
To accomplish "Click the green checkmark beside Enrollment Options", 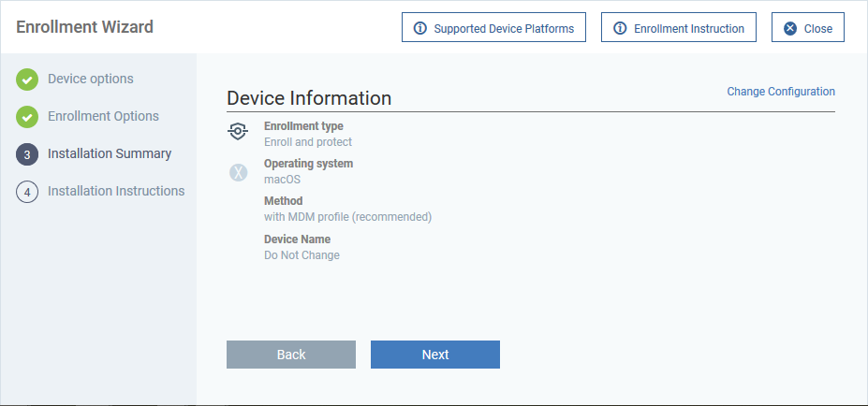I will click(27, 117).
